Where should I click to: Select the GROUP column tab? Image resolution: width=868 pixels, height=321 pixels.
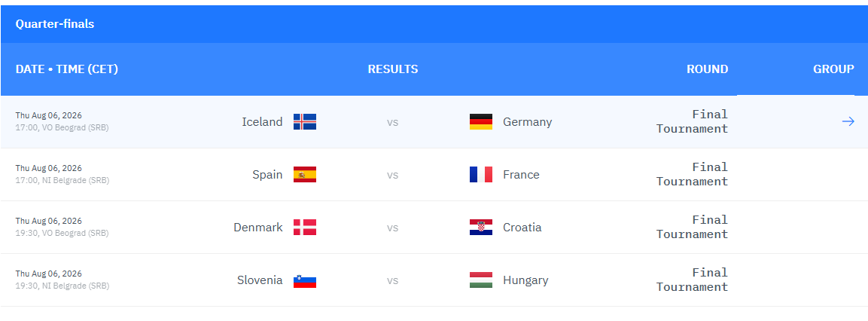833,69
